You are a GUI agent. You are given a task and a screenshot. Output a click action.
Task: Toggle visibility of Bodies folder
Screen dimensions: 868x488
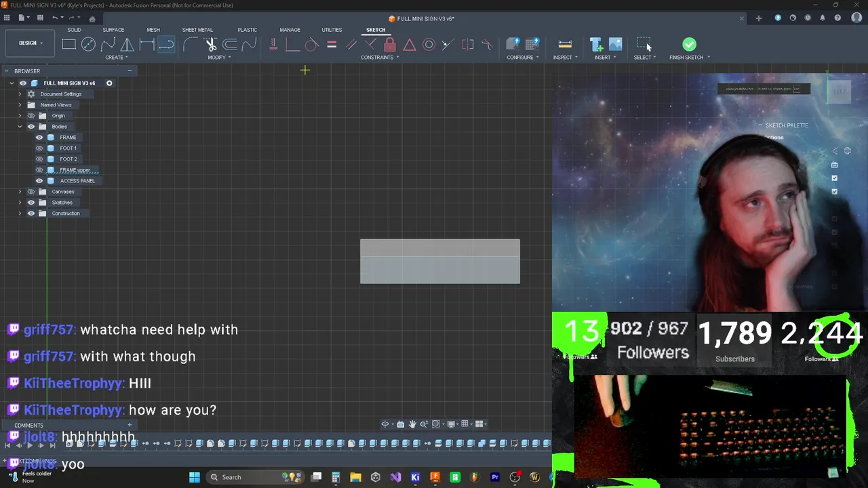[31, 127]
